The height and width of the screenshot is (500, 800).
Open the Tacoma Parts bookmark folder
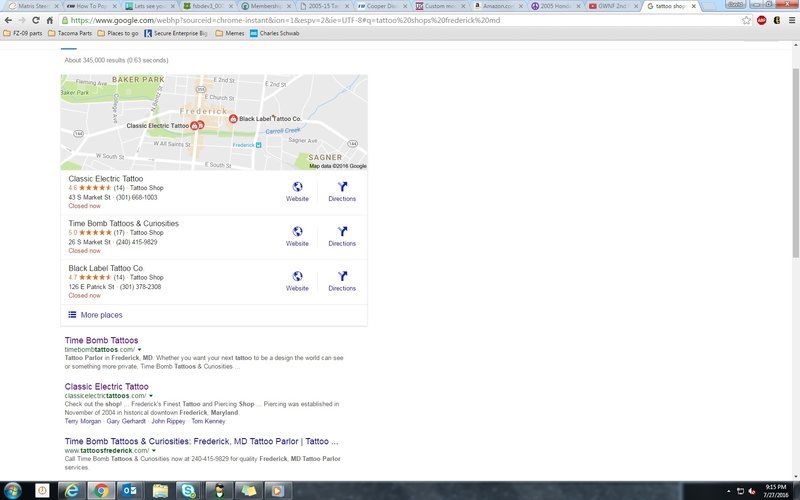point(70,33)
